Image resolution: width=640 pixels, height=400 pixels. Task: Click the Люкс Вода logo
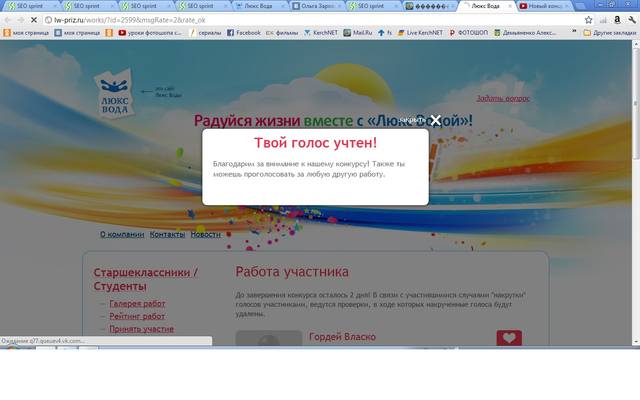click(116, 93)
